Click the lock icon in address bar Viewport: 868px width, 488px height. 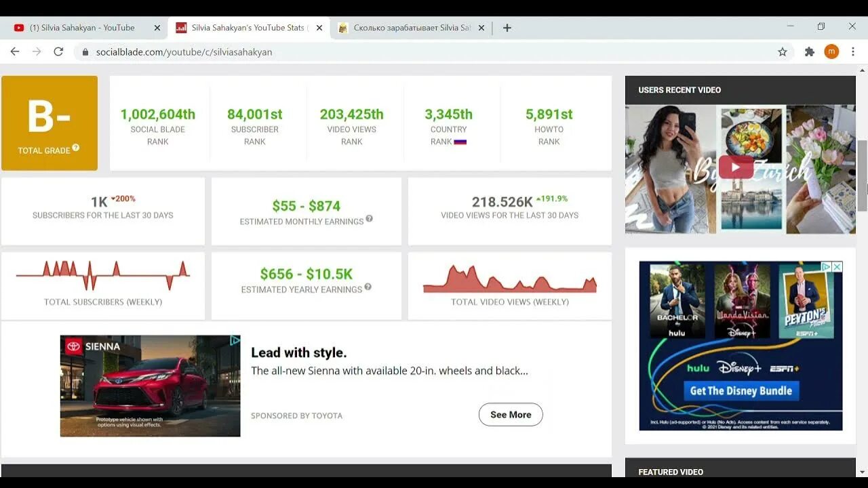(85, 52)
